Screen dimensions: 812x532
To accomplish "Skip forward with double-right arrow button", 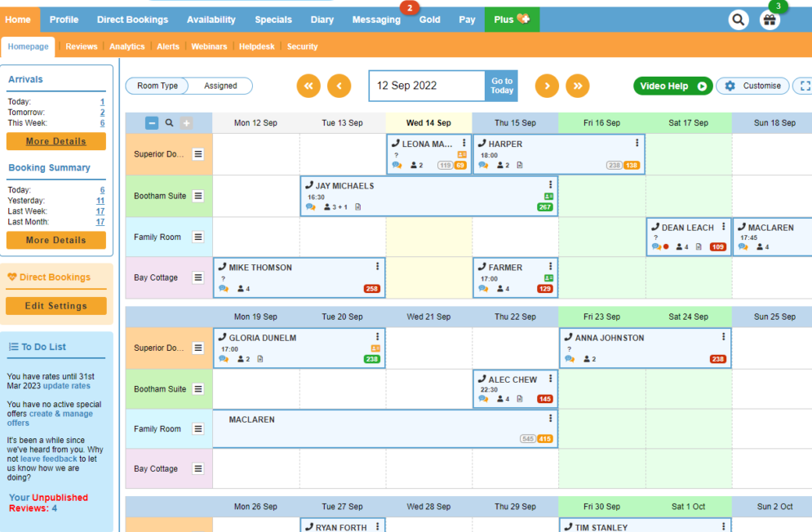I will point(577,86).
